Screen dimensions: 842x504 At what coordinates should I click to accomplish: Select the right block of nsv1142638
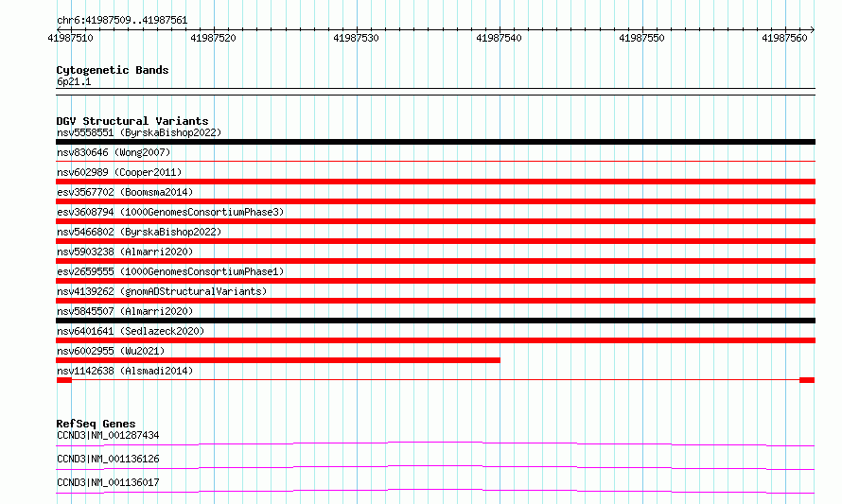(807, 380)
